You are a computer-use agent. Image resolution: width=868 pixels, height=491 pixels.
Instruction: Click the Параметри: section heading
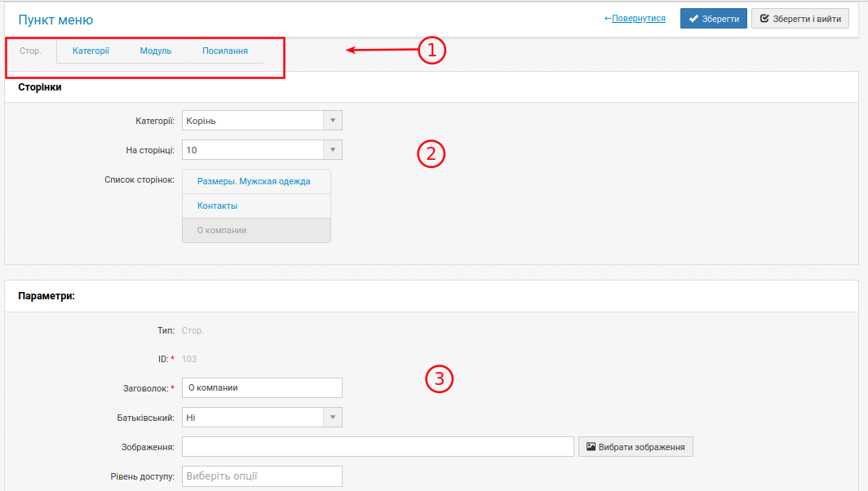pos(46,296)
